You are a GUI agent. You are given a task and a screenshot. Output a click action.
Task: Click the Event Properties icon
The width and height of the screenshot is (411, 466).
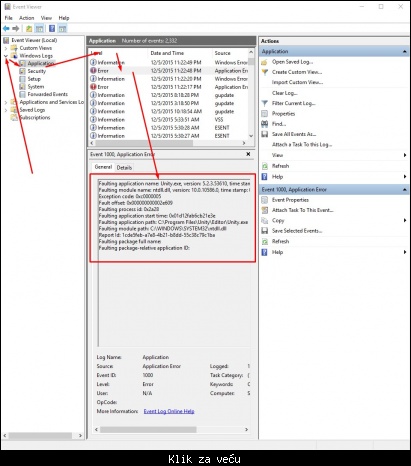(x=265, y=200)
